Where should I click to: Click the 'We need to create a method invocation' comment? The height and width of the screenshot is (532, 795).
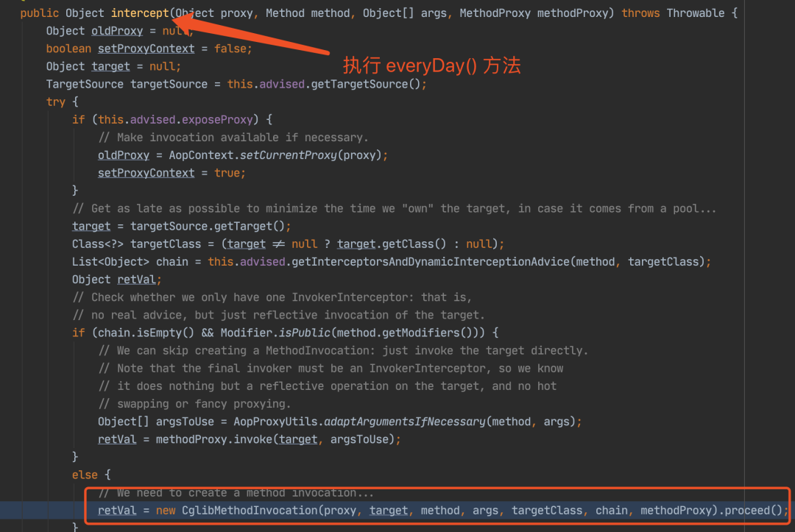pyautogui.click(x=236, y=492)
